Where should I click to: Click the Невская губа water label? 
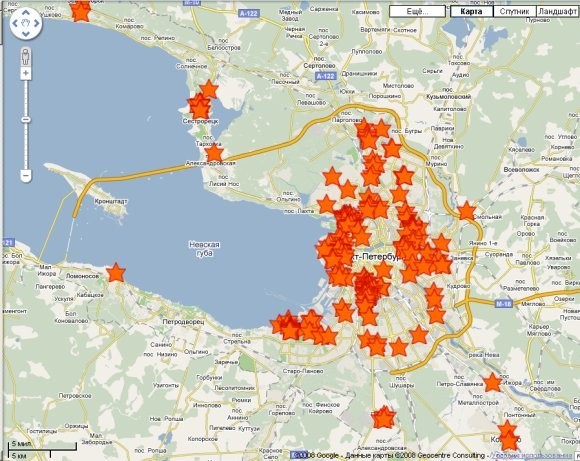pos(204,249)
